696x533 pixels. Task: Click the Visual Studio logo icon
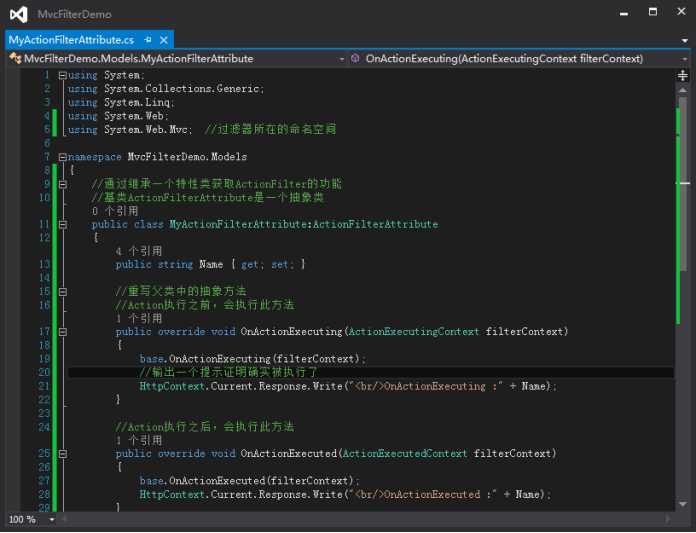pos(19,15)
